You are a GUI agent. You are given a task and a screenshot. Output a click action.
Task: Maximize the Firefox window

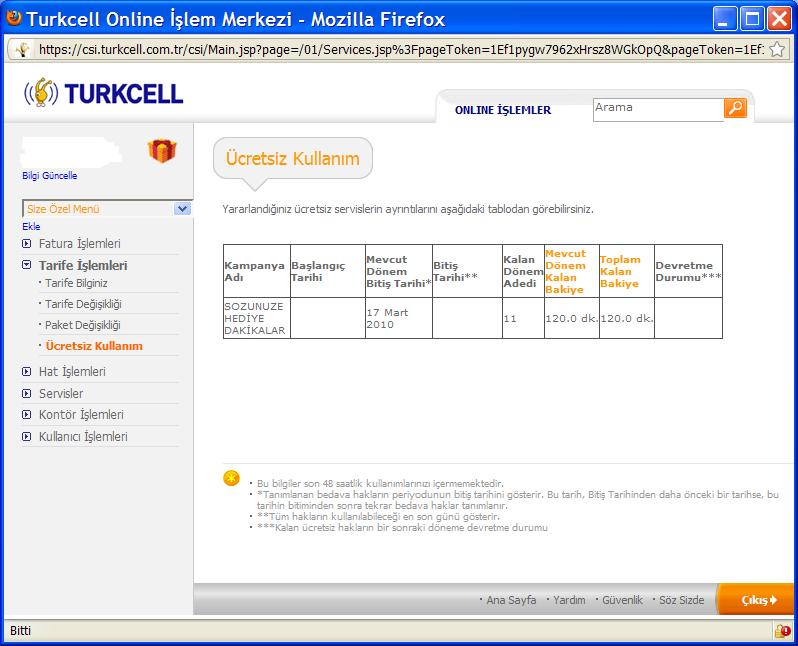[x=751, y=19]
